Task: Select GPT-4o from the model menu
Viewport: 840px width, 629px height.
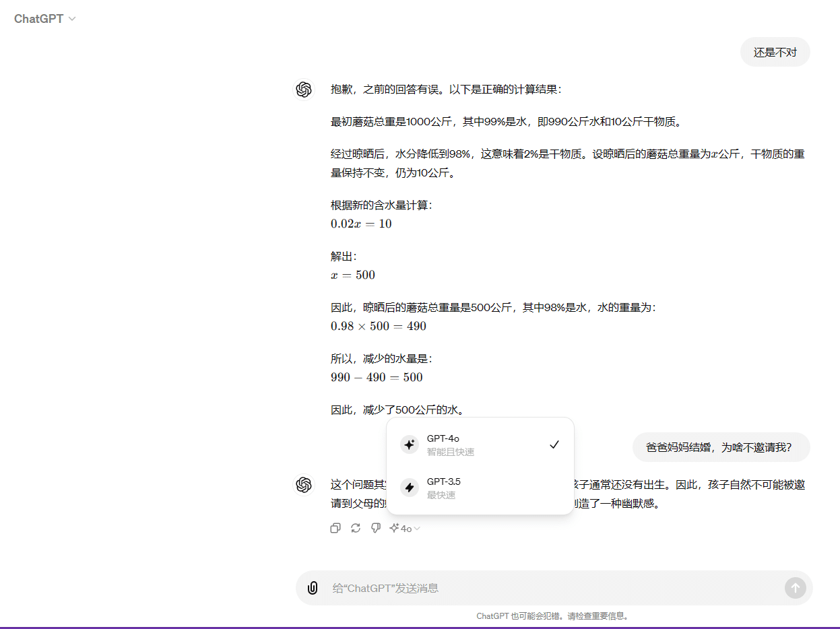Action: coord(480,444)
